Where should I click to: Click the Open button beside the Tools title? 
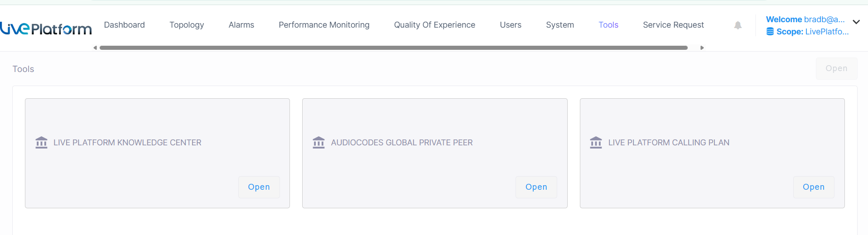click(x=836, y=68)
